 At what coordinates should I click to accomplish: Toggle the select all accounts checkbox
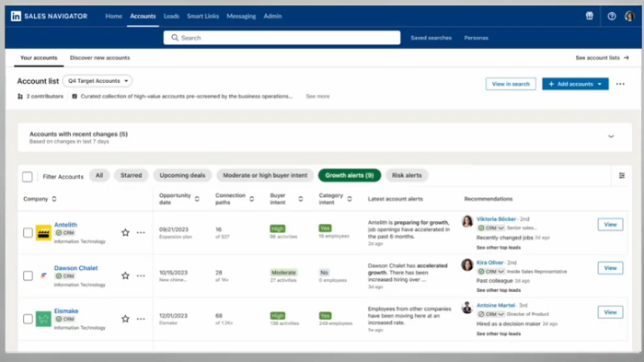27,177
